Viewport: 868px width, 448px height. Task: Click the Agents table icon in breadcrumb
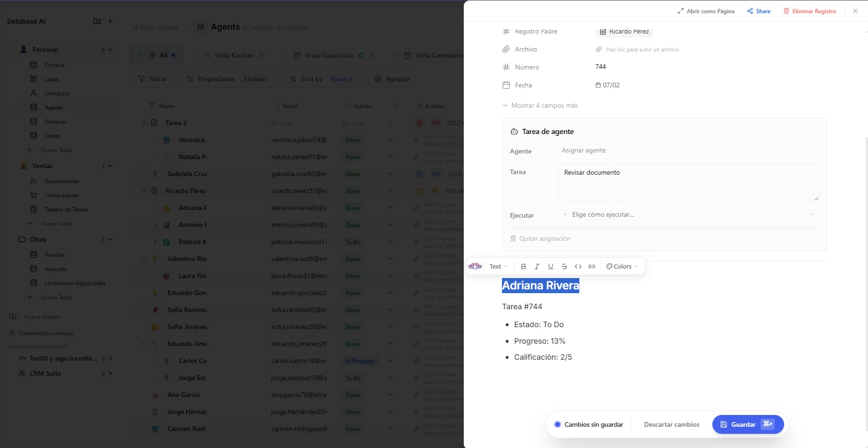pyautogui.click(x=200, y=27)
